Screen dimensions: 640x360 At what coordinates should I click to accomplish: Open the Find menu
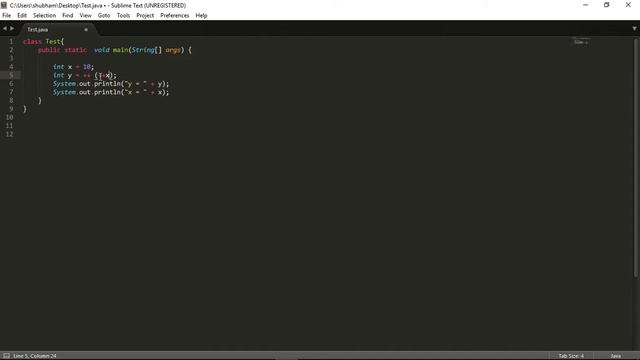[67, 16]
